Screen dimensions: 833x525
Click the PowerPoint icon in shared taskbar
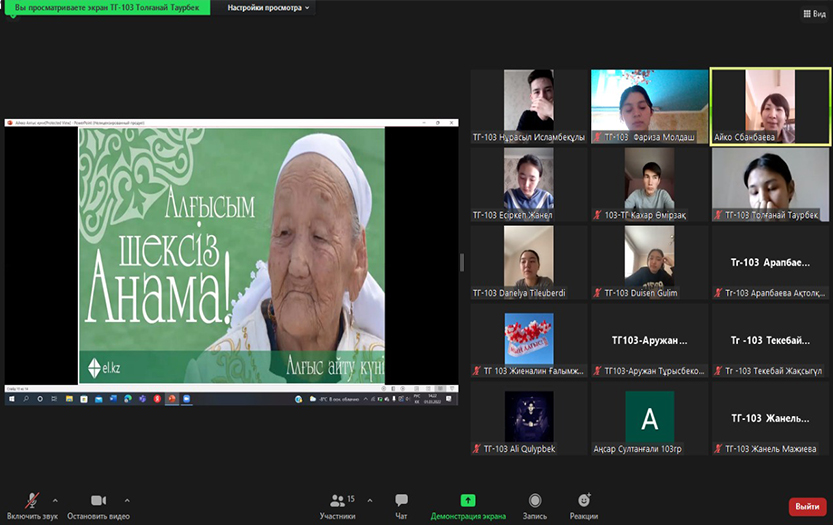pos(170,398)
